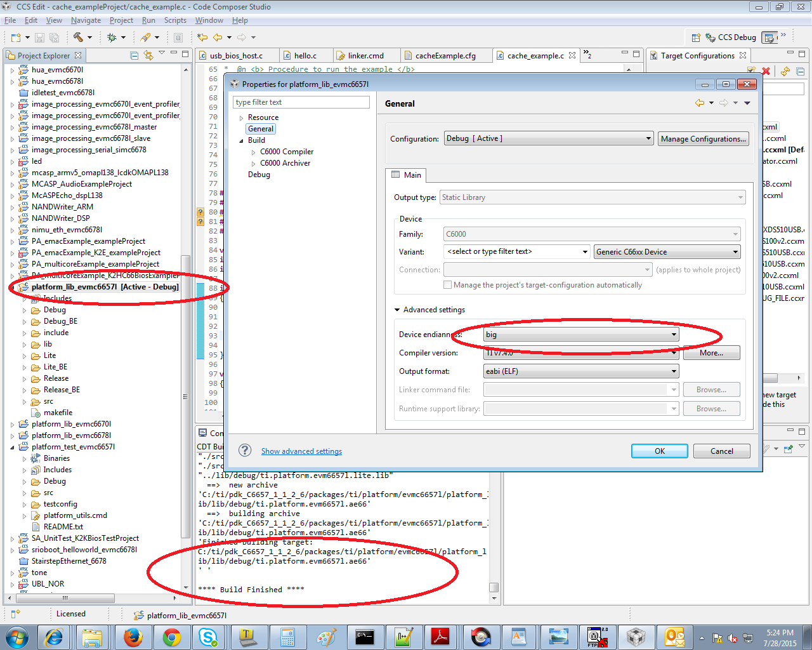The height and width of the screenshot is (650, 812).
Task: Click the Debug bug toolbar icon
Action: pos(112,37)
